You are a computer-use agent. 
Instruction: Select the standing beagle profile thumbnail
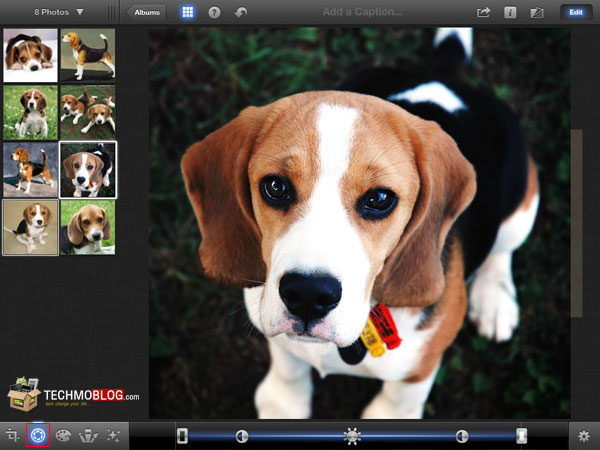(x=88, y=55)
